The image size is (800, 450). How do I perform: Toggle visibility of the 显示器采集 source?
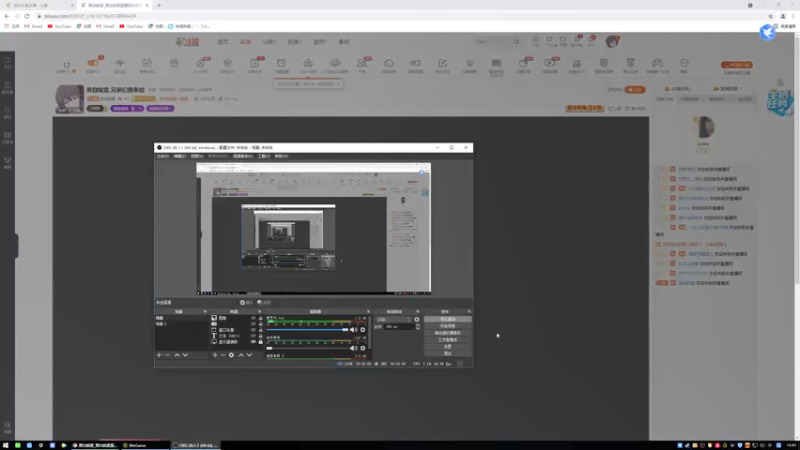click(254, 342)
